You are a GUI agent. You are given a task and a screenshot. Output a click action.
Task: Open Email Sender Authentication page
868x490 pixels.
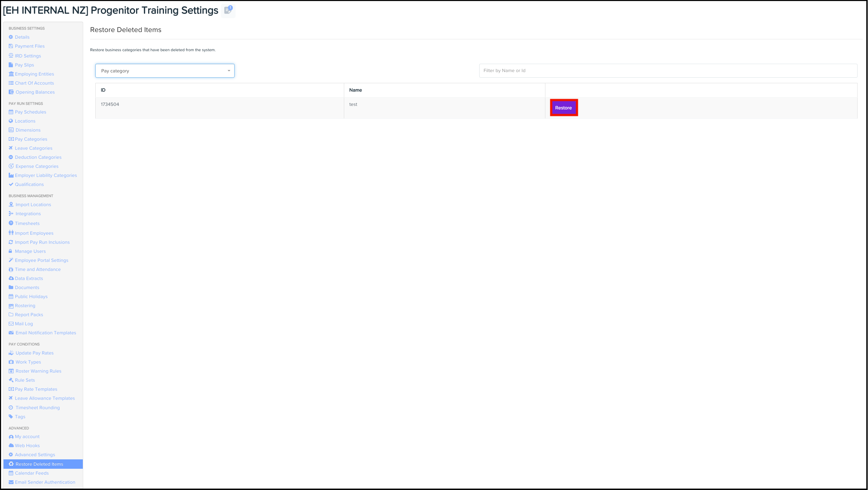(x=45, y=482)
